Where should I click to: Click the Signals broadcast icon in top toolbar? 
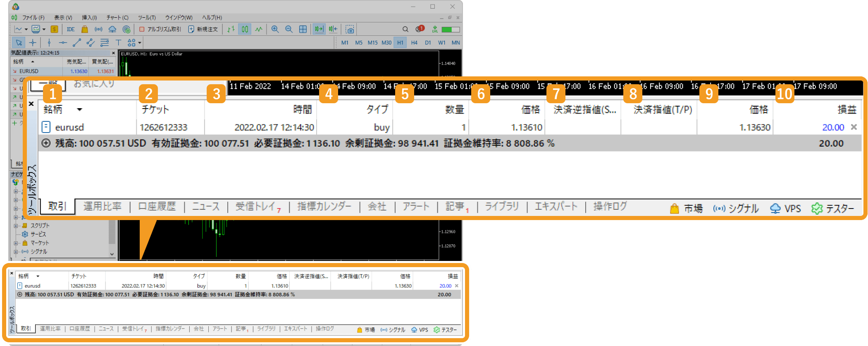pyautogui.click(x=98, y=29)
